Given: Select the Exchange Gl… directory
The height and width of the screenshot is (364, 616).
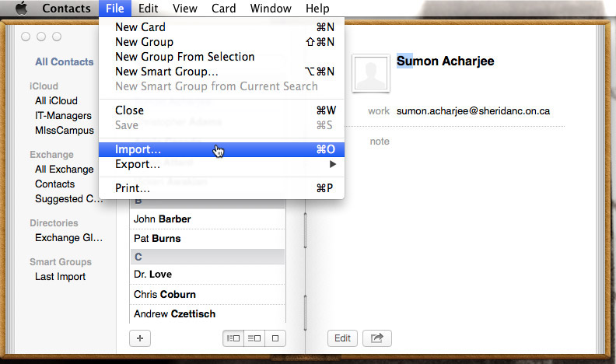Looking at the screenshot, I should point(68,238).
